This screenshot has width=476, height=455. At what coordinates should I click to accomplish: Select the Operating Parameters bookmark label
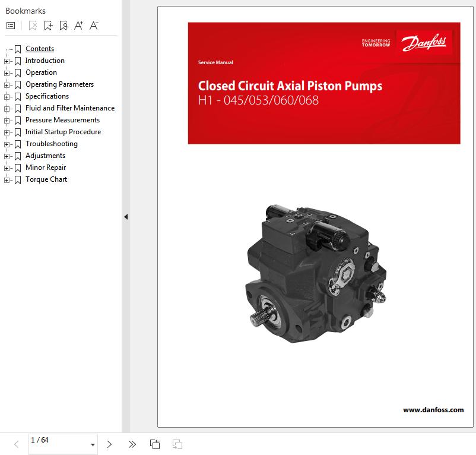point(59,84)
